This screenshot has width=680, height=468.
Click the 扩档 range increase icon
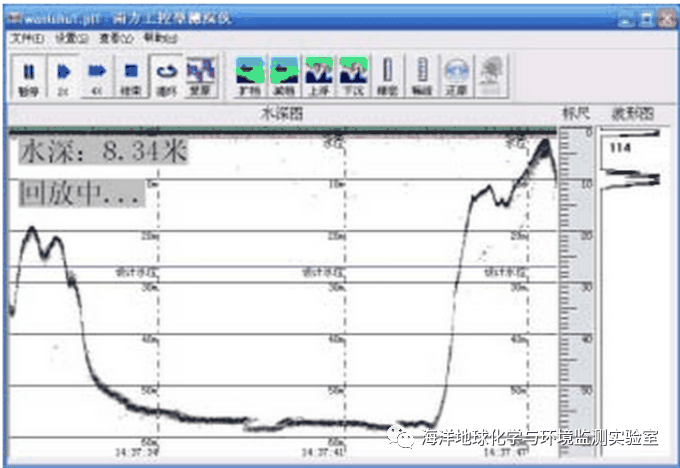coord(250,75)
